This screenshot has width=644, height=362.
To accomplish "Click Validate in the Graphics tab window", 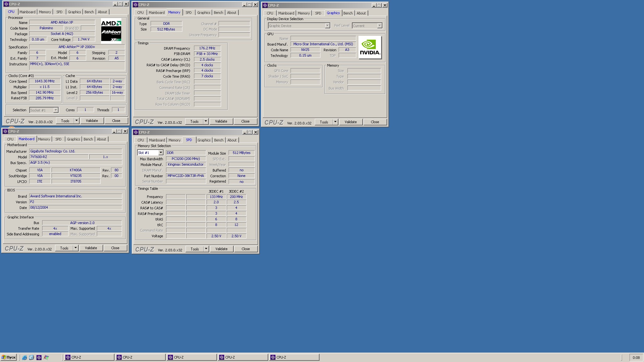I will point(351,122).
